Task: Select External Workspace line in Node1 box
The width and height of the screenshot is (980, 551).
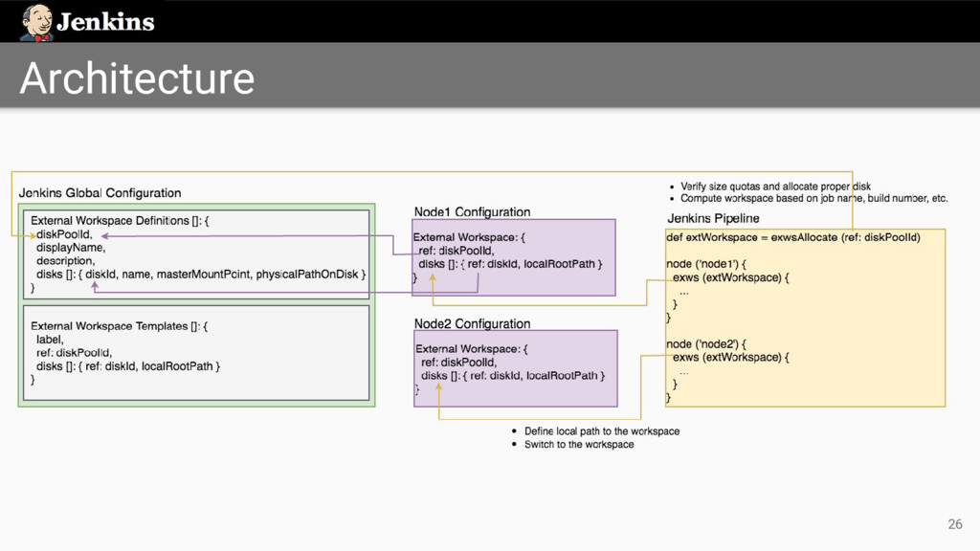Action: coord(469,237)
